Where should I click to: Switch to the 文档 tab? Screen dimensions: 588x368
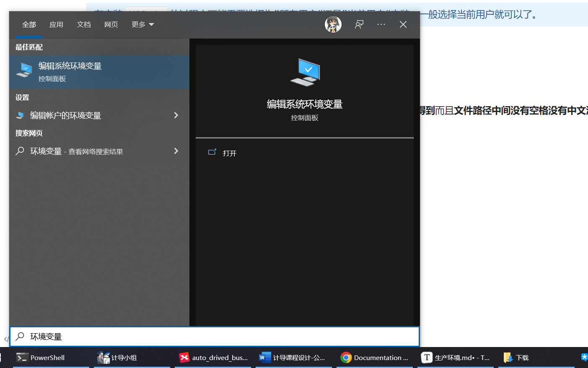tap(84, 25)
